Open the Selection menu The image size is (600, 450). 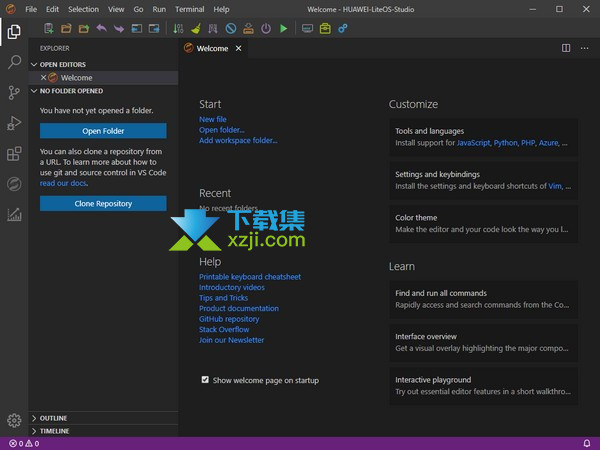[x=83, y=9]
